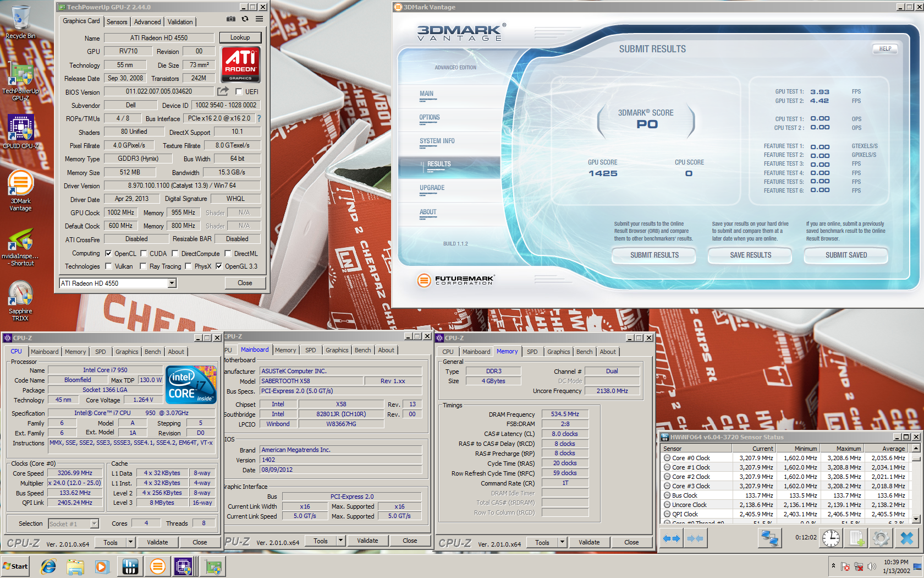Select the CPUID CPU-Z desktop icon
This screenshot has width=924, height=578.
coord(20,132)
